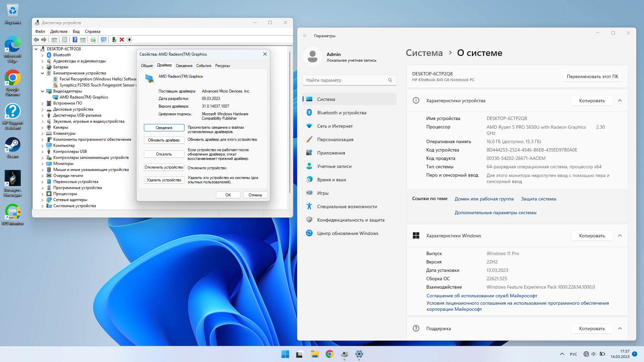Click Update driver icon with gear and green arrow
The width and height of the screenshot is (644, 362).
click(93, 40)
